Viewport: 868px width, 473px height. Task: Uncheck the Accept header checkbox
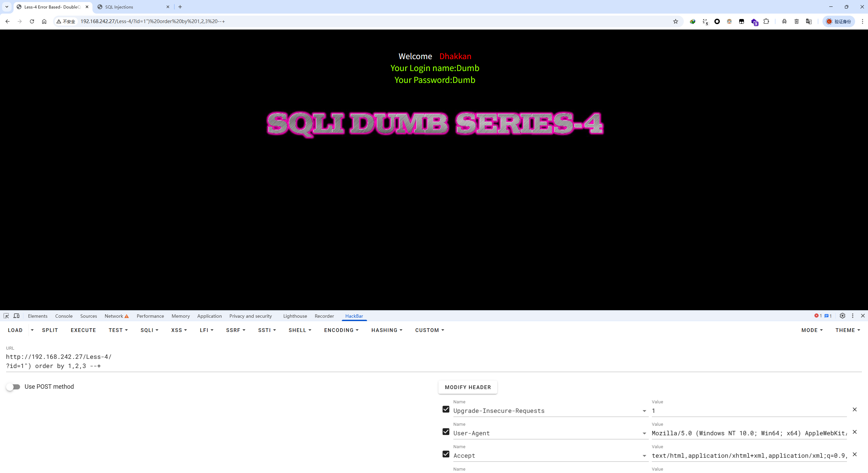(x=446, y=454)
